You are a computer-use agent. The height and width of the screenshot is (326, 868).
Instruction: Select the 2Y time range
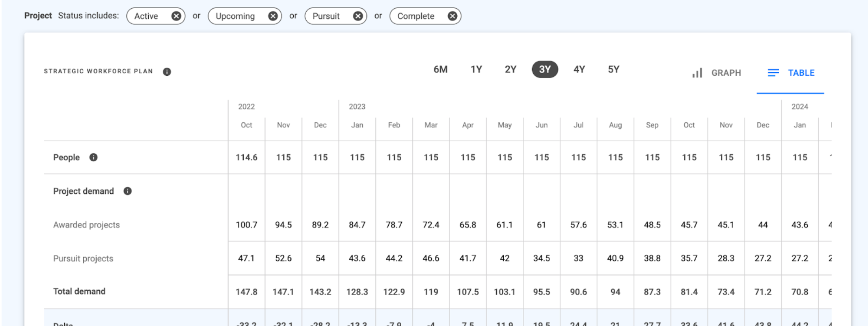510,70
